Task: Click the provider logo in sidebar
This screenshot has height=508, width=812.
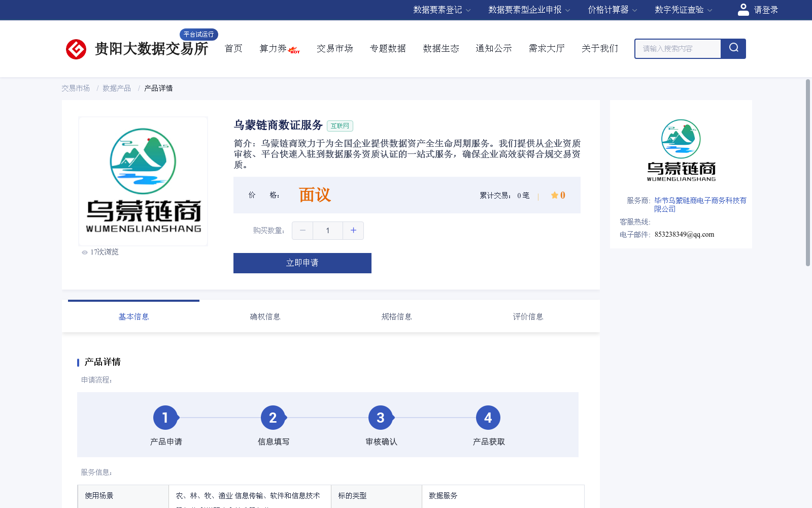Action: [x=681, y=150]
